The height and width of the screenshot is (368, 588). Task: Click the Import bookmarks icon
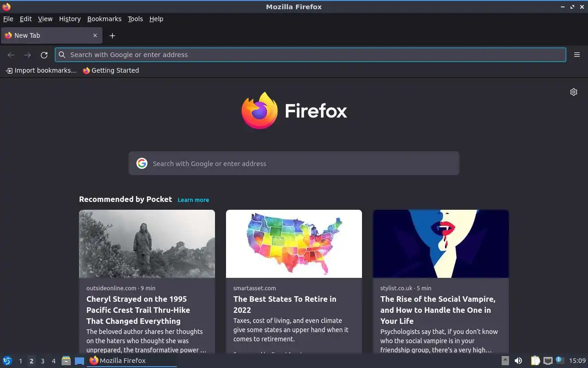tap(9, 70)
